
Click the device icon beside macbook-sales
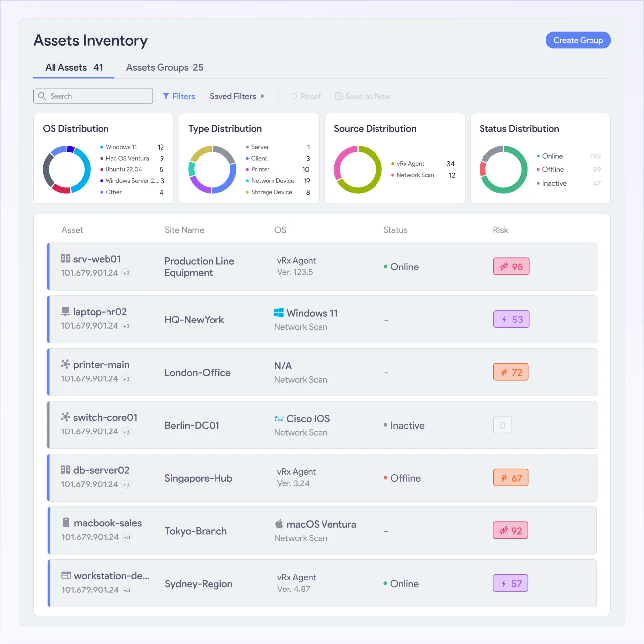click(x=66, y=522)
